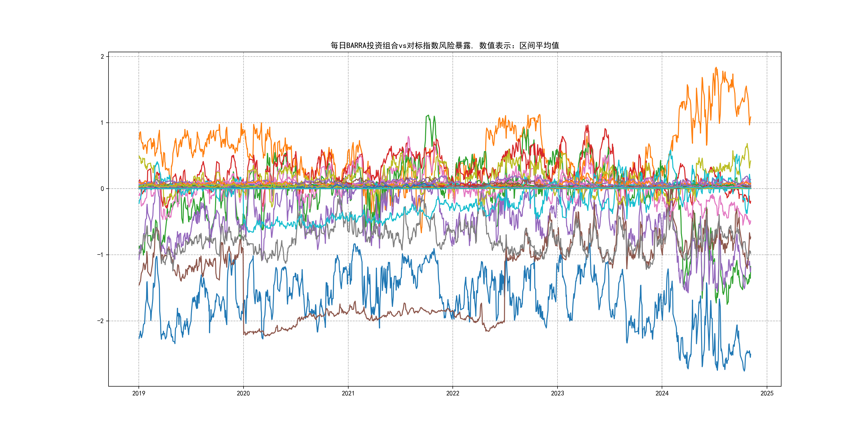Click the 2020 x-axis tick label
Image resolution: width=868 pixels, height=434 pixels.
[x=243, y=393]
